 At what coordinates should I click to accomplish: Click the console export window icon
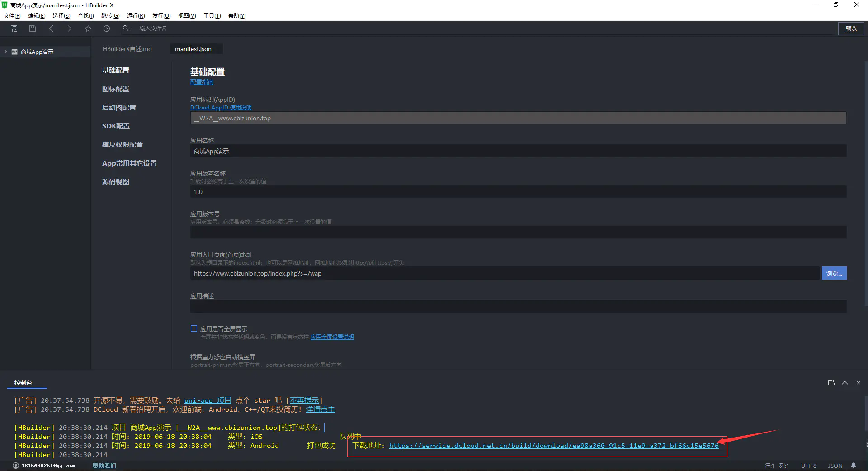[x=831, y=383]
